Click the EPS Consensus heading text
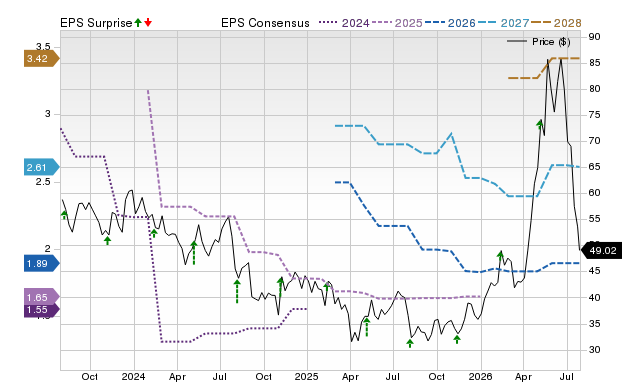The image size is (640, 382). 265,23
